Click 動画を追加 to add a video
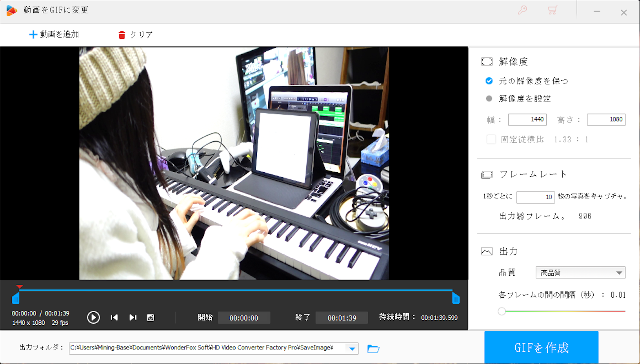The width and height of the screenshot is (640, 364). point(53,34)
